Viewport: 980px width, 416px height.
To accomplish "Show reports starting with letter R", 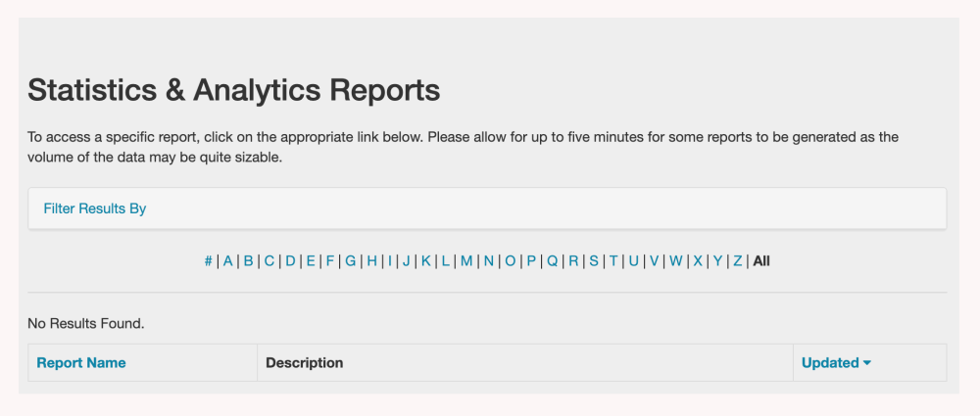I will coord(574,261).
